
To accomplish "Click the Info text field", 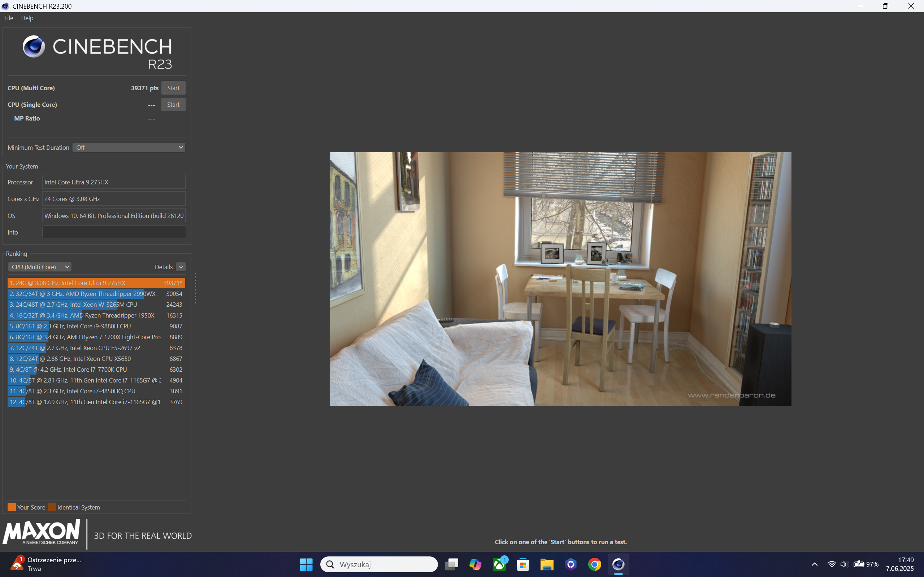I will 114,232.
